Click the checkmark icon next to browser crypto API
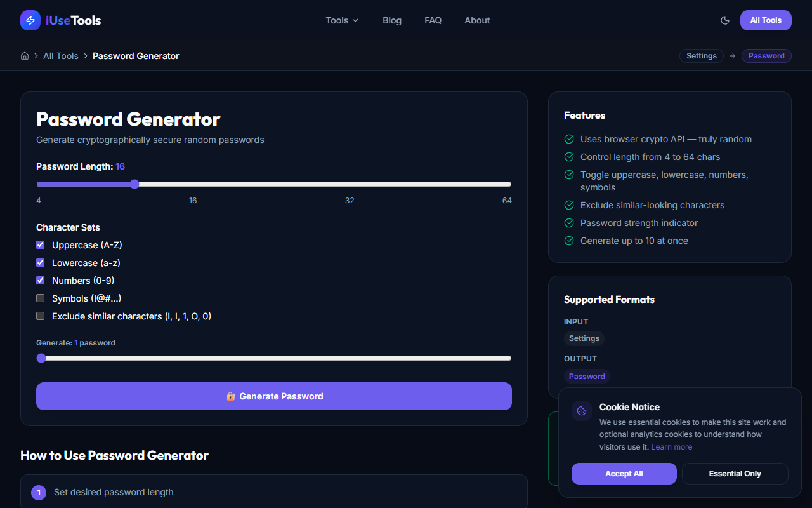The height and width of the screenshot is (508, 812). pos(568,139)
